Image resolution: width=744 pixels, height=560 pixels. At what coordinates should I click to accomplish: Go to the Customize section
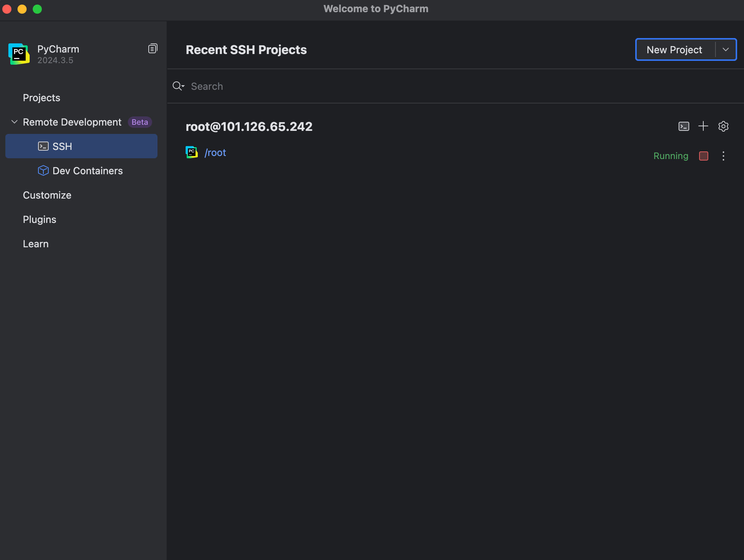47,195
